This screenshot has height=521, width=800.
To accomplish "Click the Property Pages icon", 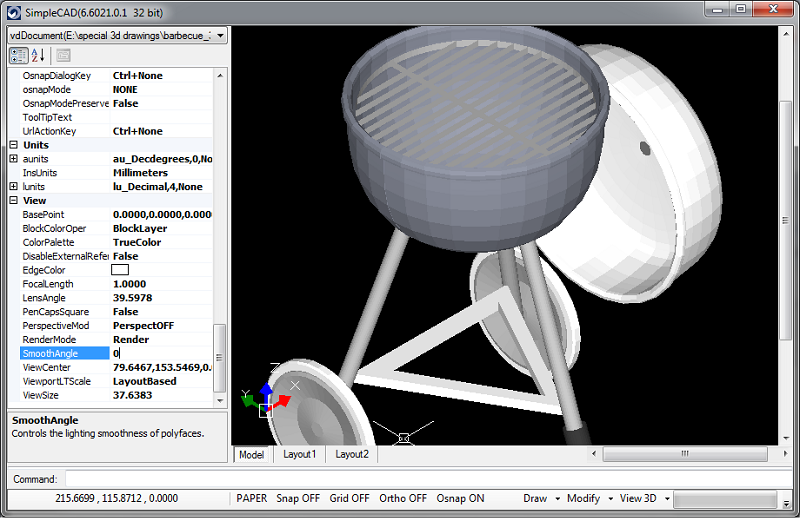I will click(63, 55).
